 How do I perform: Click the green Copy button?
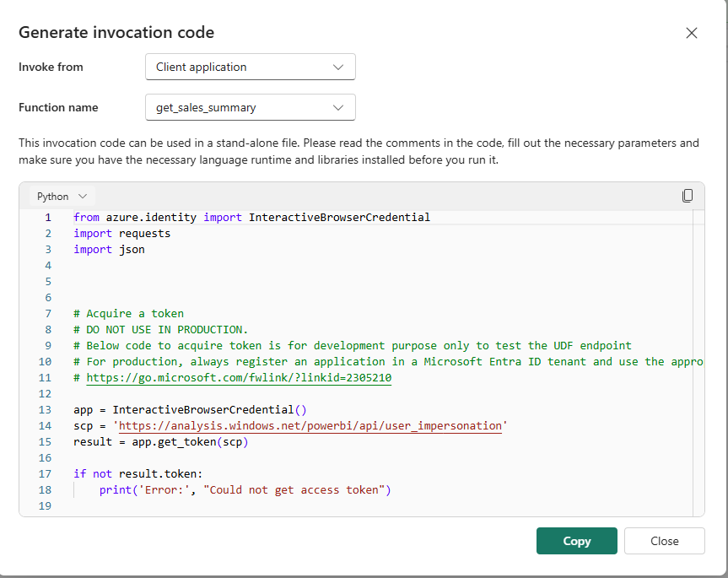coord(577,541)
